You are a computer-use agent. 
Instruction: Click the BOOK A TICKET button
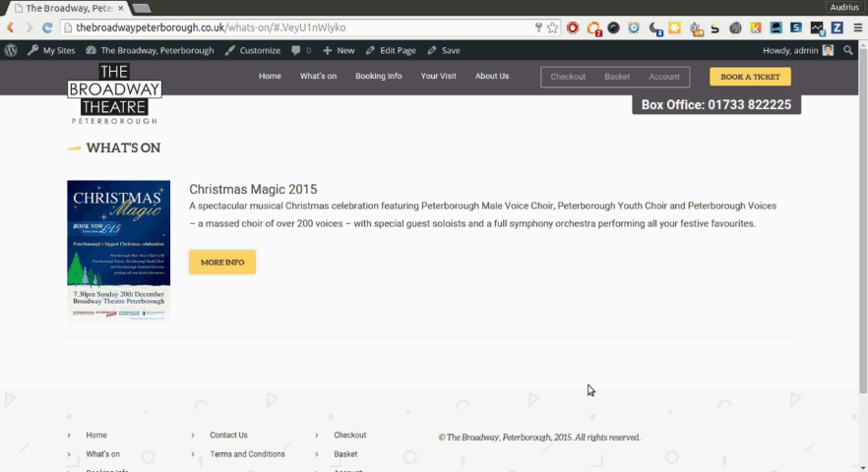(750, 77)
